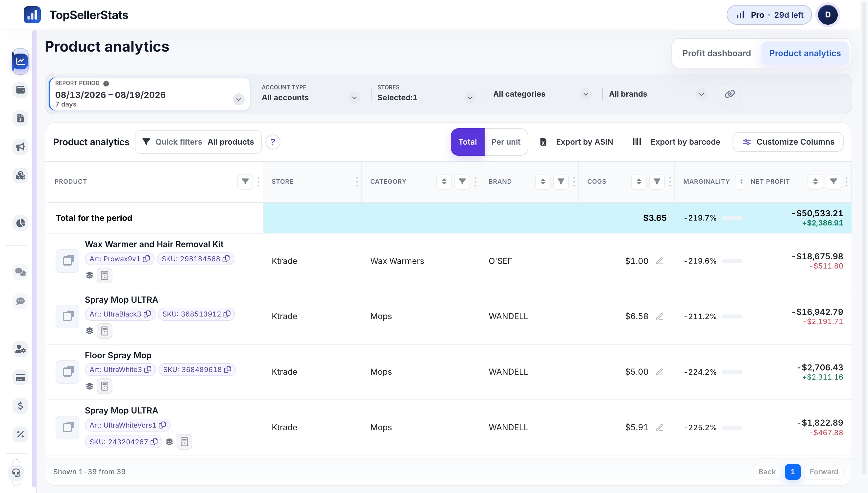
Task: Open Brand column filter
Action: [561, 182]
